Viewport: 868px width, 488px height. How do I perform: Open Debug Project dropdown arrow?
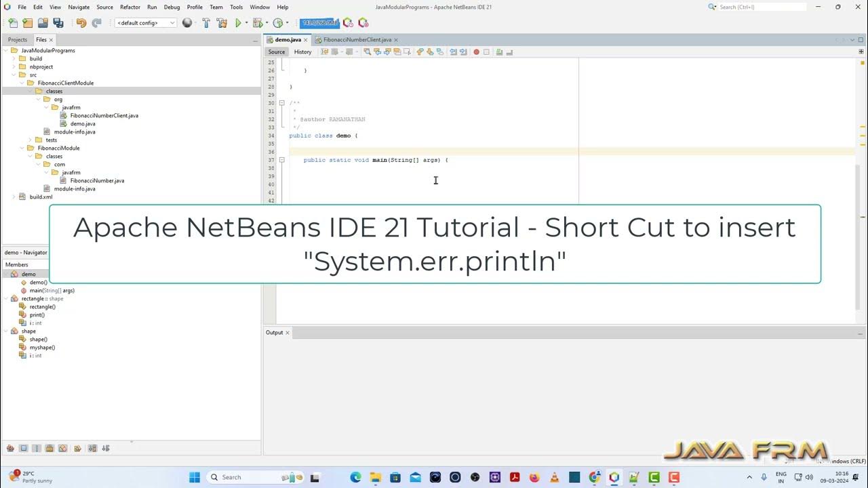(x=266, y=23)
